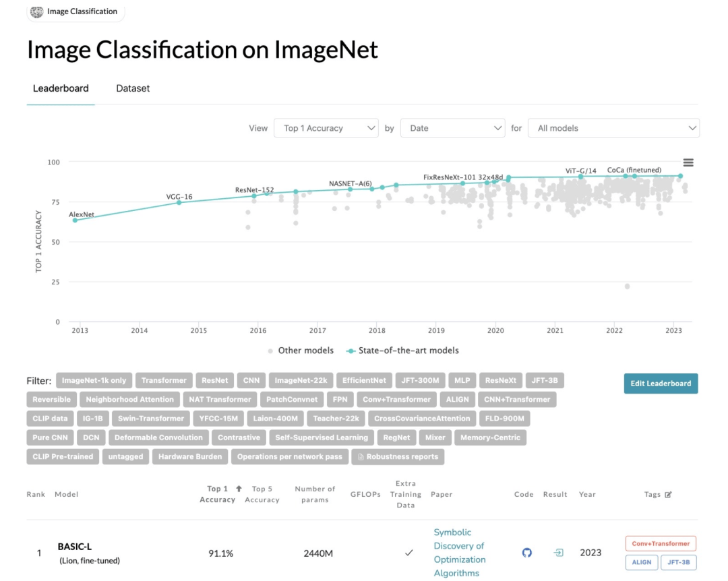
Task: Filter by ImageNet-1k only
Action: click(x=94, y=380)
